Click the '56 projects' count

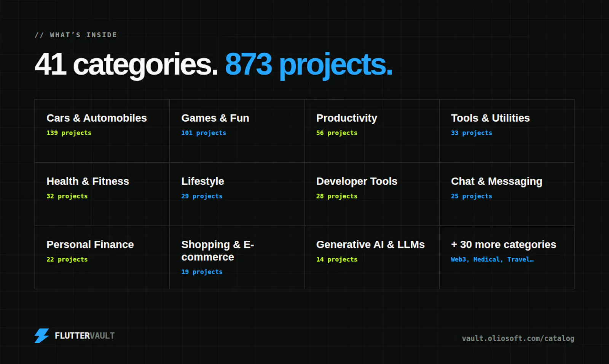coord(337,133)
